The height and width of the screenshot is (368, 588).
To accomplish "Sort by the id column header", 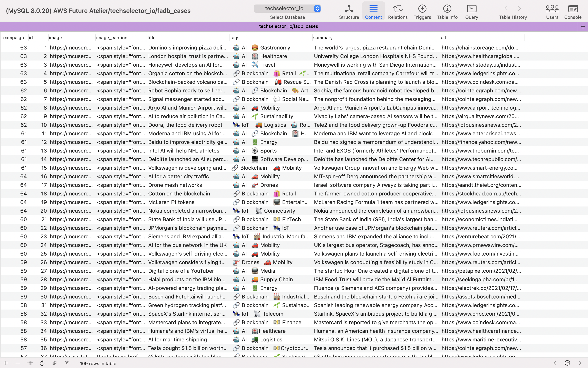I will 38,38.
